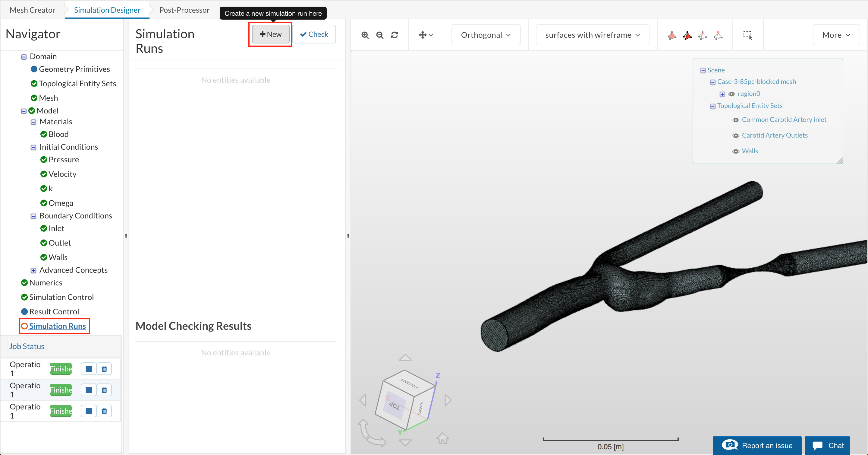Activate the box selection tool icon
868x455 pixels.
click(x=748, y=35)
